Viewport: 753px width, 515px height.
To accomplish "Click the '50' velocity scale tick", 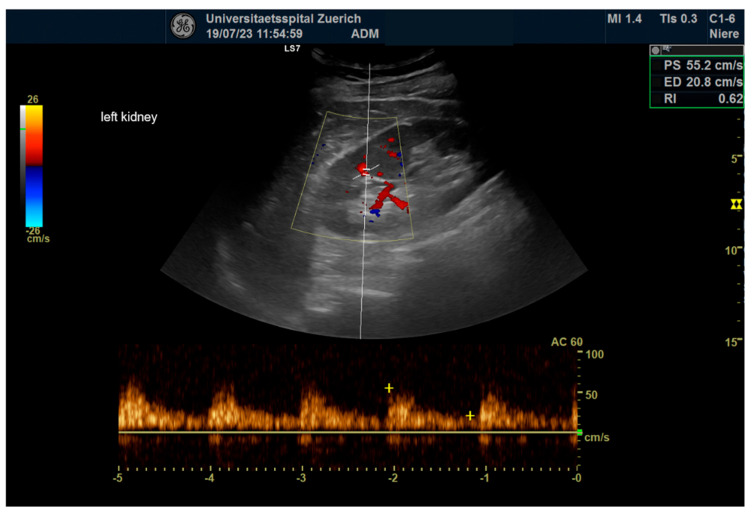I will tap(591, 395).
